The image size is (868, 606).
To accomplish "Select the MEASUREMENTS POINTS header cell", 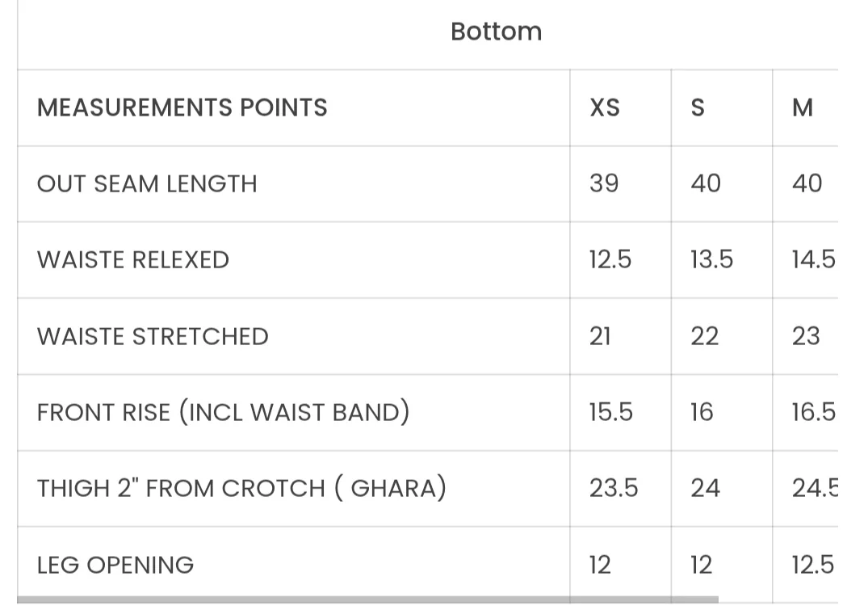I will [182, 107].
